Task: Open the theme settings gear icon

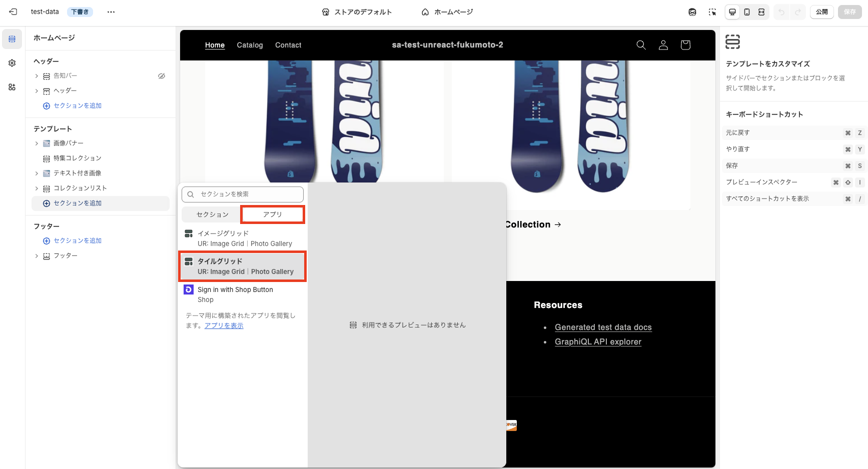Action: pos(12,62)
